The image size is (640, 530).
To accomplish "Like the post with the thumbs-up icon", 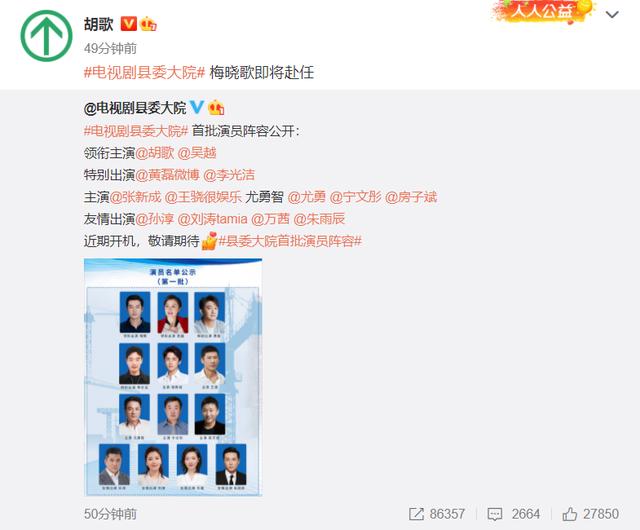I will (569, 514).
